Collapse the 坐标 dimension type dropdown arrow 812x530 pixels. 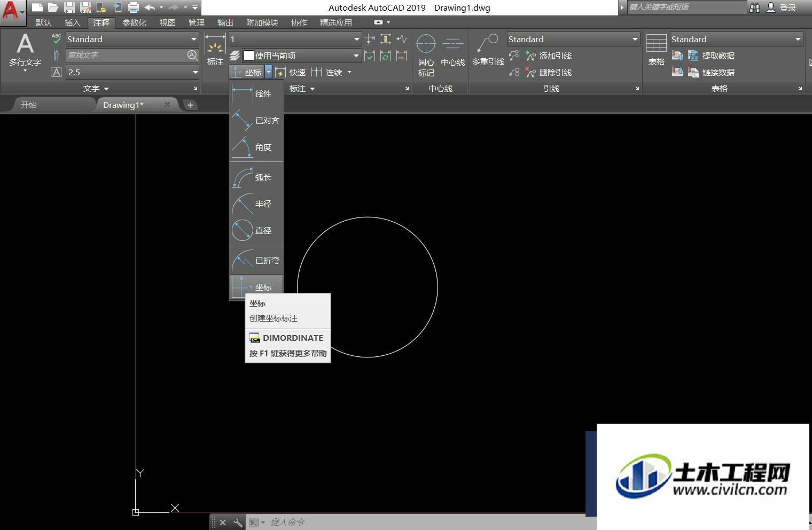(x=269, y=72)
